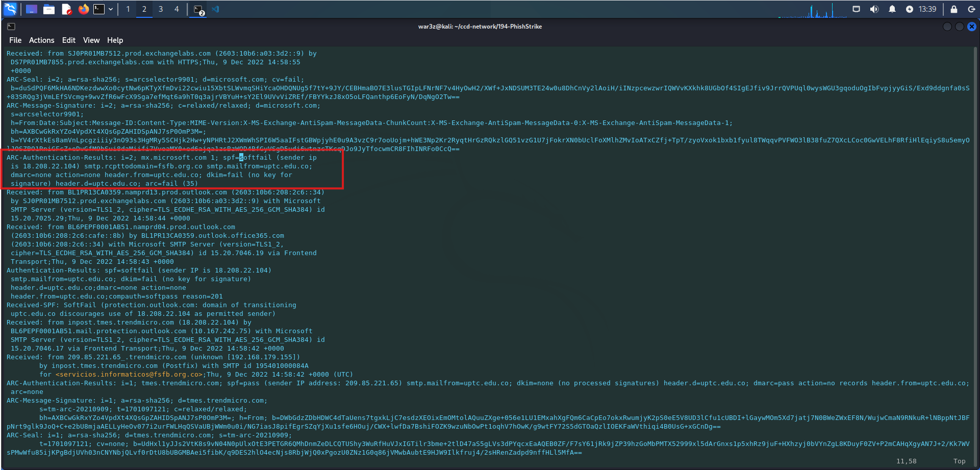
Task: Show notifications via the bell icon
Action: 892,9
